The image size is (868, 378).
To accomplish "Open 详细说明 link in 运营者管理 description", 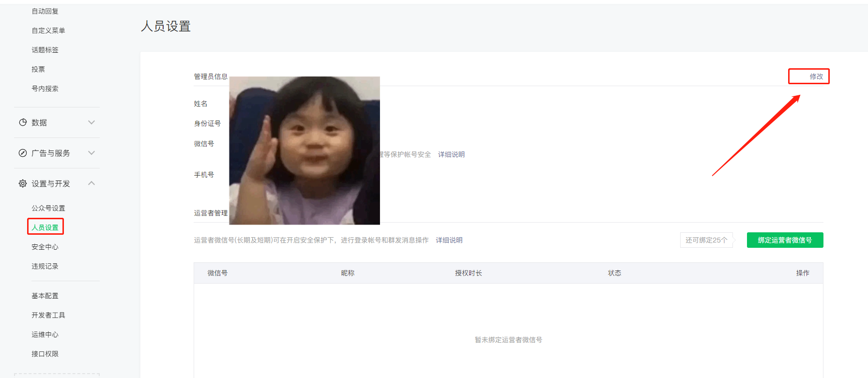I will click(x=449, y=240).
